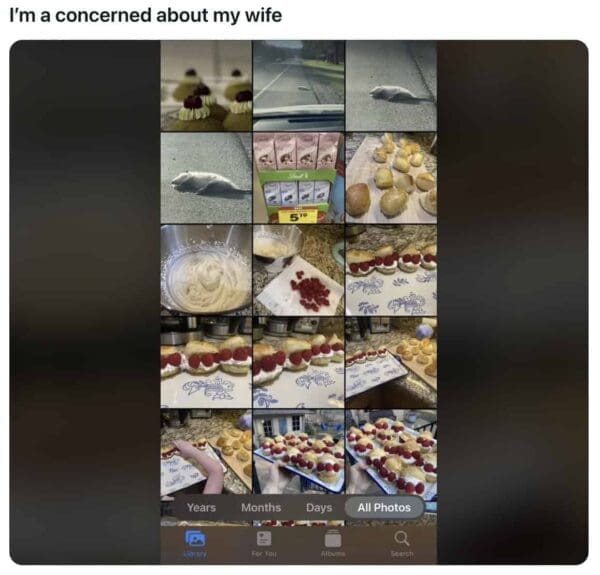600x575 pixels.
Task: Open the tray of pastries outdoors photo
Action: point(298,452)
